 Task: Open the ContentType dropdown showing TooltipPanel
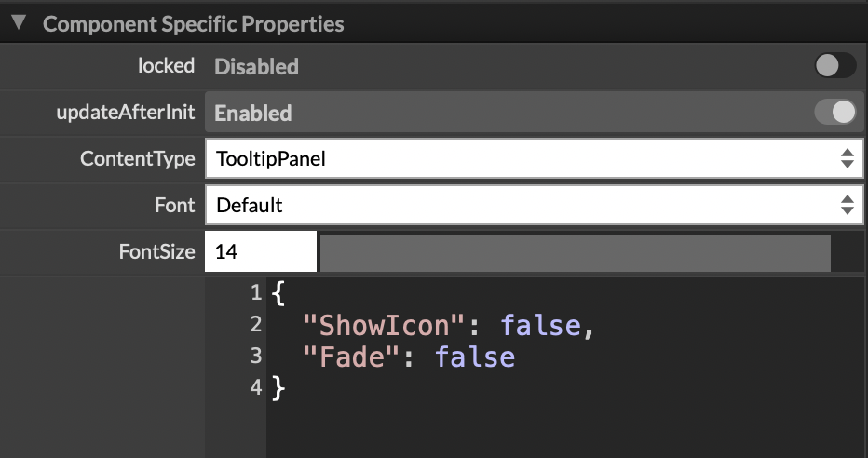coord(532,158)
